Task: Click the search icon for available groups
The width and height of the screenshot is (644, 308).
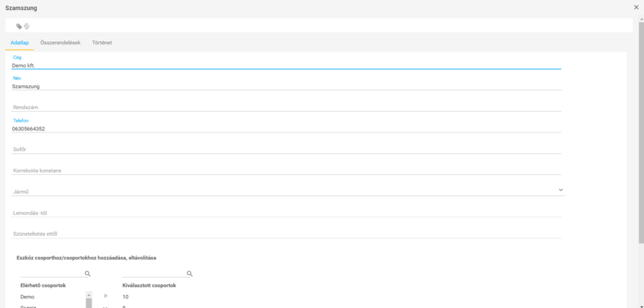Action: [x=87, y=274]
